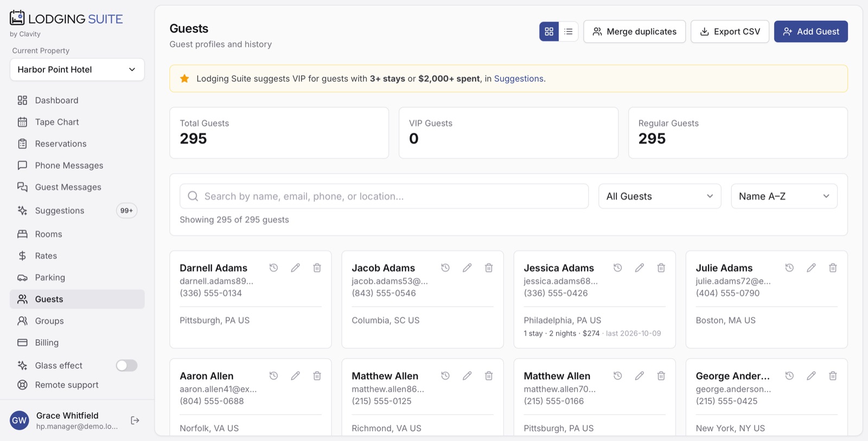Edit Jacob Adams guest profile

(467, 268)
